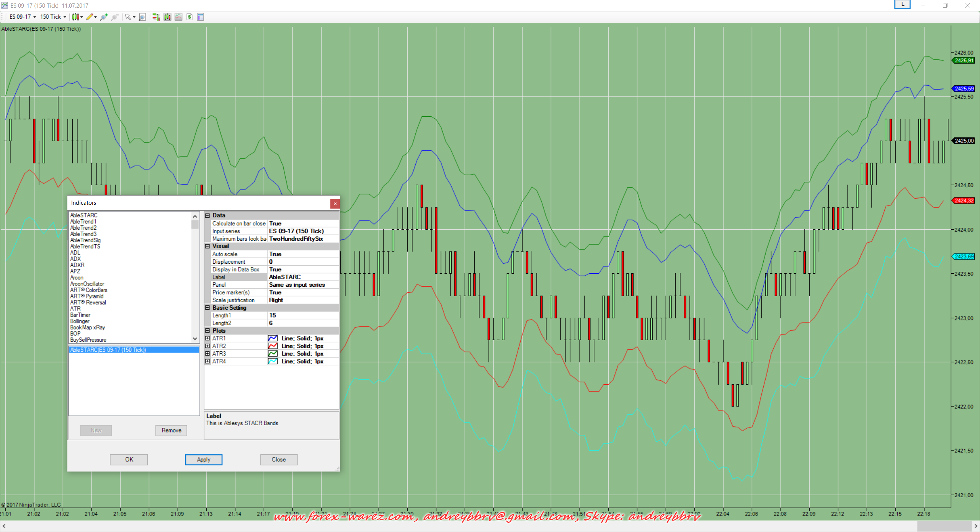Click the Remove button

171,430
